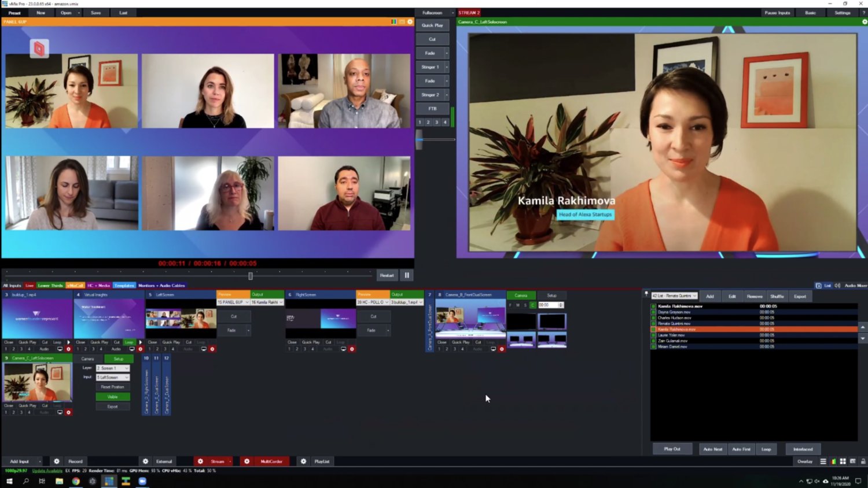The width and height of the screenshot is (868, 488).
Task: Click play arrow on Virtual Insights input
Action: click(x=140, y=342)
